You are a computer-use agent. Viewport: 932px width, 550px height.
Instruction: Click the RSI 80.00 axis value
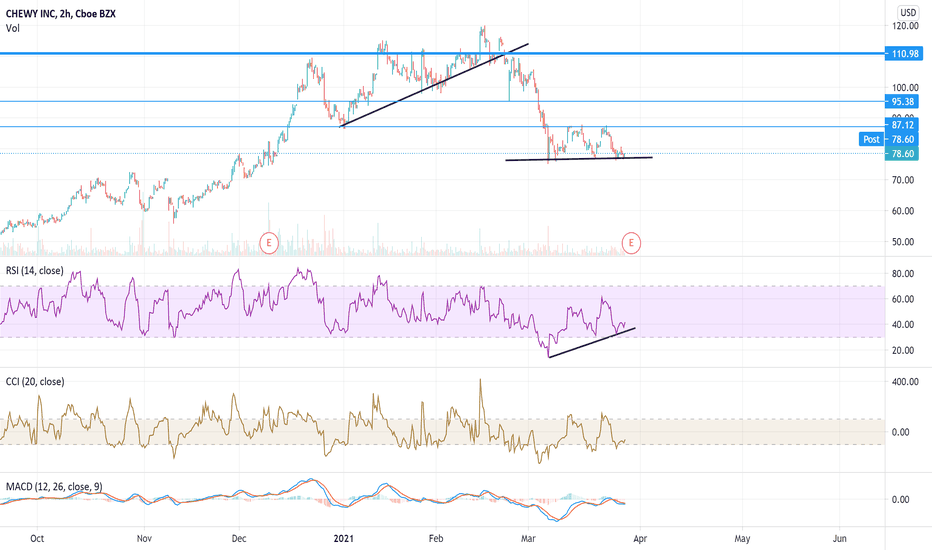(903, 274)
